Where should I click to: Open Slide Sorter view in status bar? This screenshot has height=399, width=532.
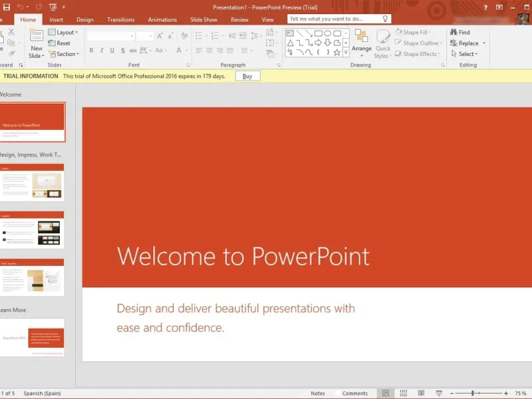[403, 393]
